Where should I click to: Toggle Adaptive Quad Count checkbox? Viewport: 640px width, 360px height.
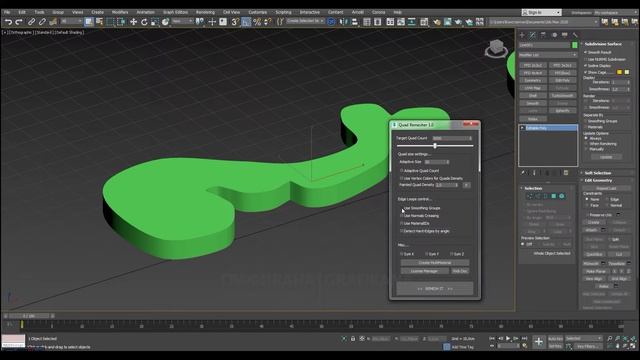pos(402,171)
